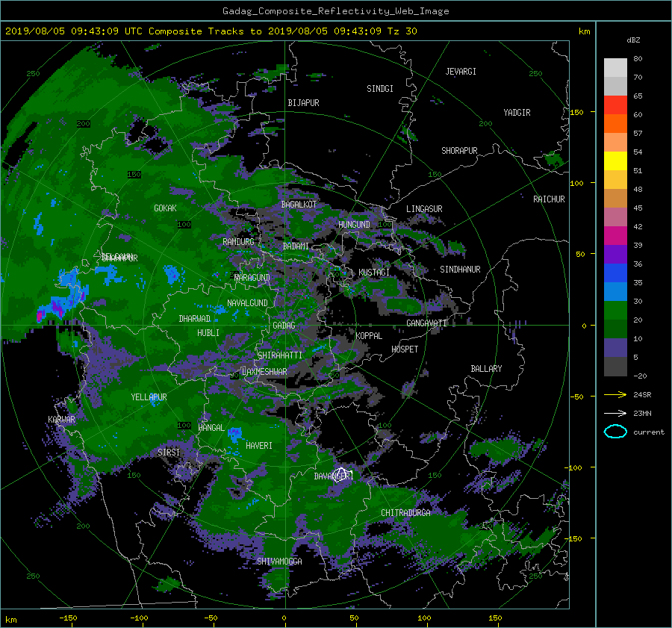The width and height of the screenshot is (672, 628).
Task: Click the HUBLI city label
Action: pos(208,333)
